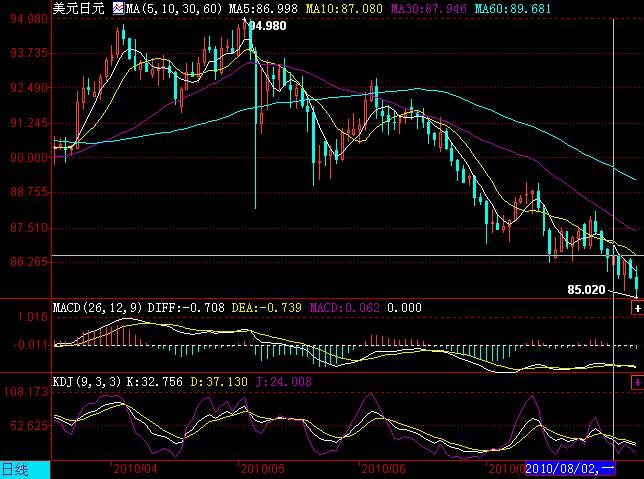Viewport: 644px width, 479px height.
Task: Click the DIFF:-0.708 reading
Action: coord(186,308)
